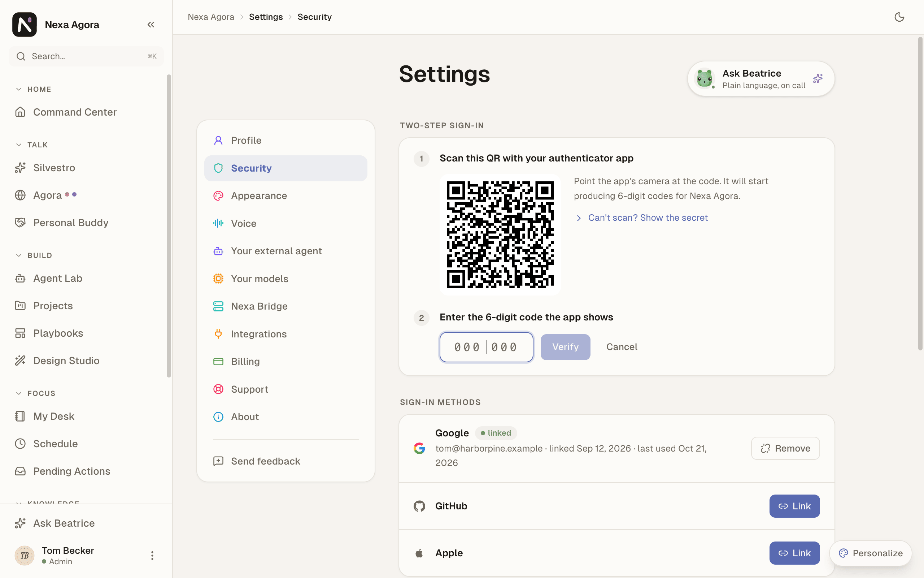Open the Billing settings tab
924x578 pixels.
286,361
